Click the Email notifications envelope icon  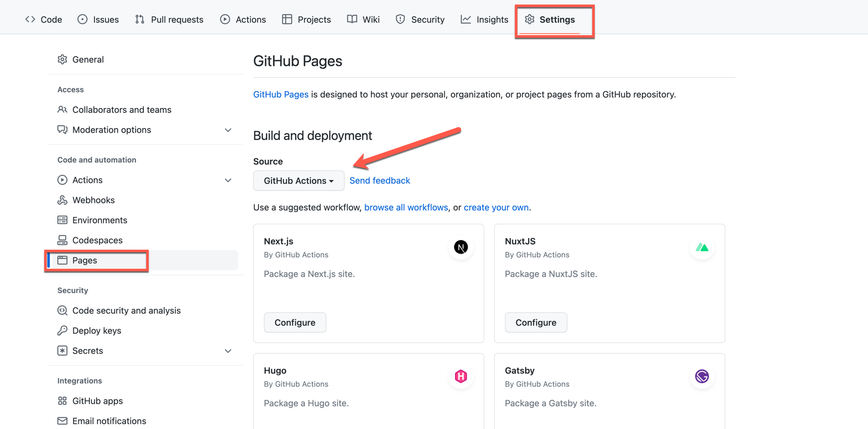(62, 421)
